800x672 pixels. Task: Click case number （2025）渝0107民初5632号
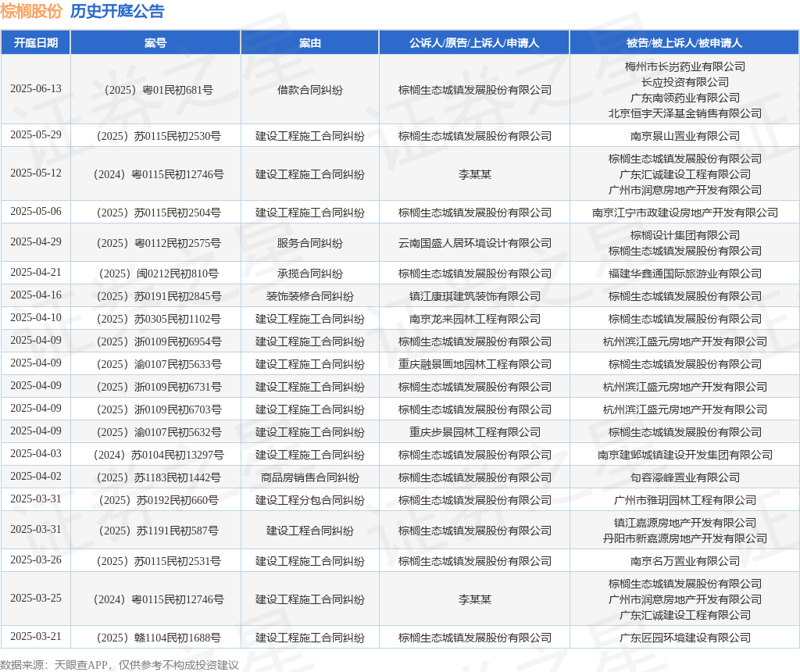155,432
